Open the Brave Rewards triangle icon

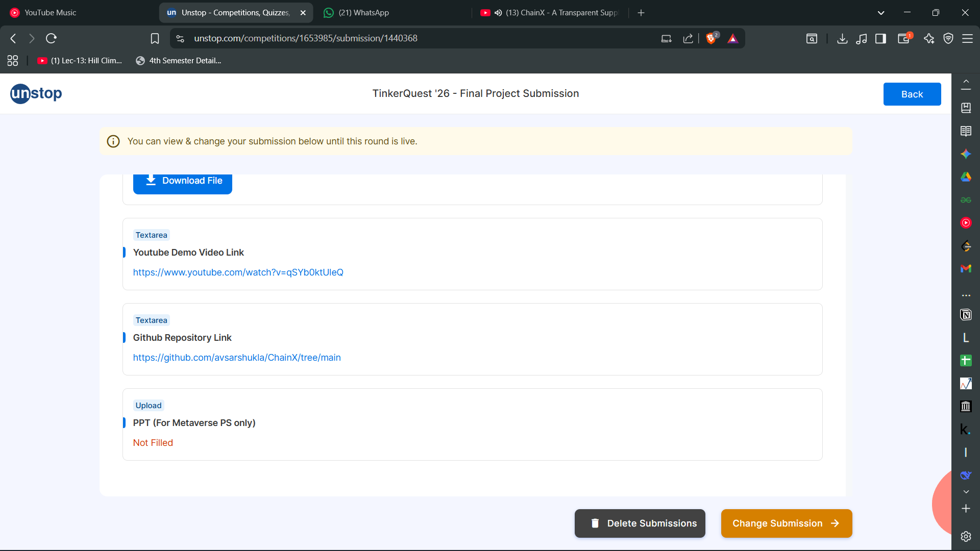(733, 38)
